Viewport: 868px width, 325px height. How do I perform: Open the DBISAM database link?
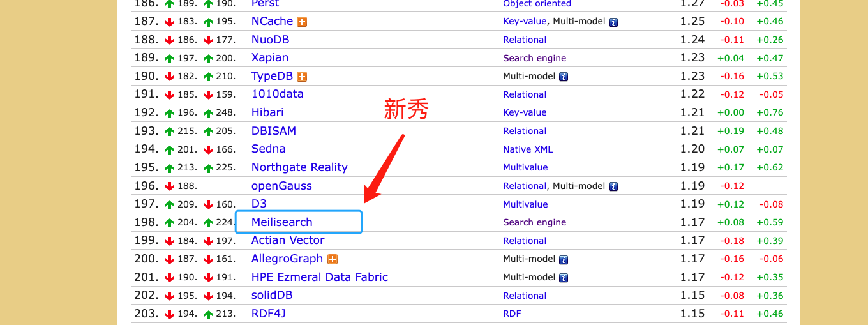pos(274,131)
